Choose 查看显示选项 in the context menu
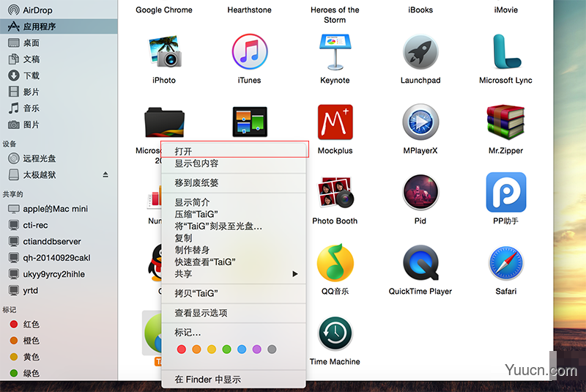The image size is (586, 392). pyautogui.click(x=234, y=313)
